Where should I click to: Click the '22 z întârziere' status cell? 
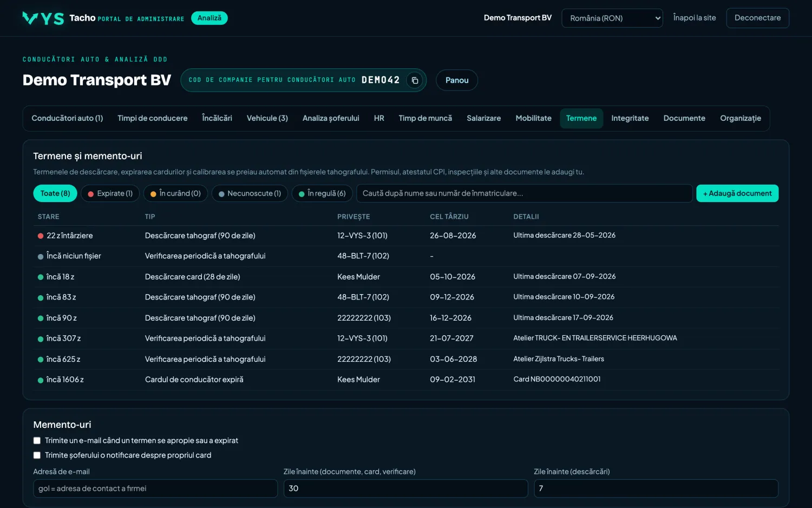66,236
